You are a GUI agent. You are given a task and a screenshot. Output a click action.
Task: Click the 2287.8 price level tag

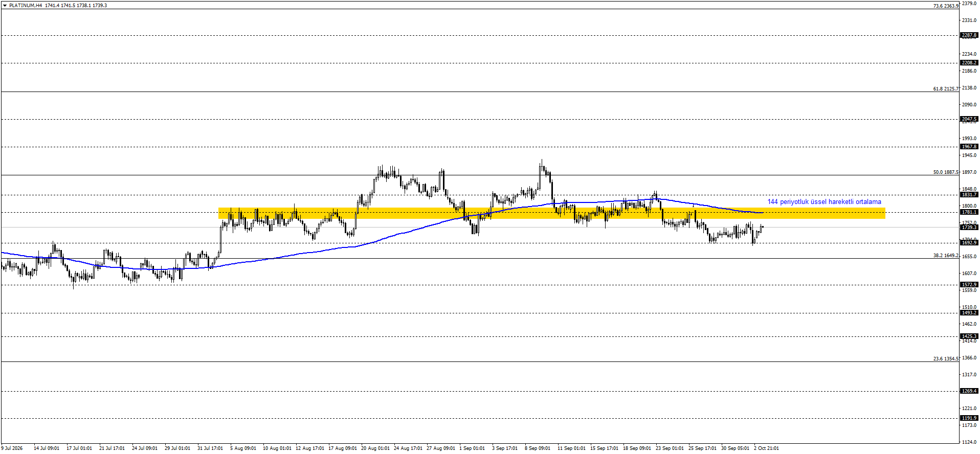click(x=969, y=36)
